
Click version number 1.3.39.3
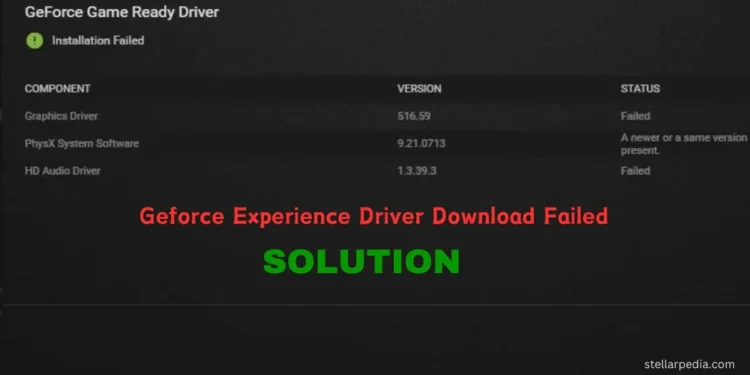coord(417,171)
